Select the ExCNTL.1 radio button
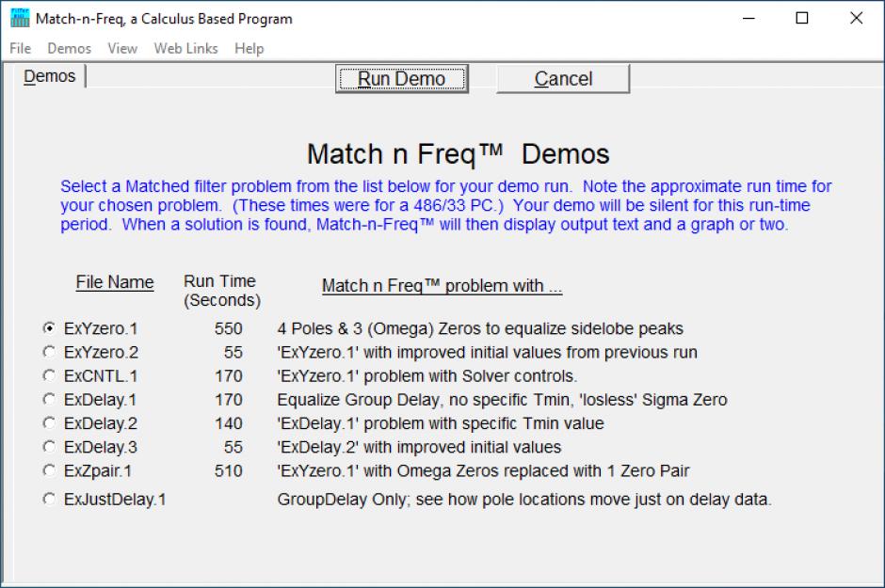The image size is (885, 588). pos(49,376)
